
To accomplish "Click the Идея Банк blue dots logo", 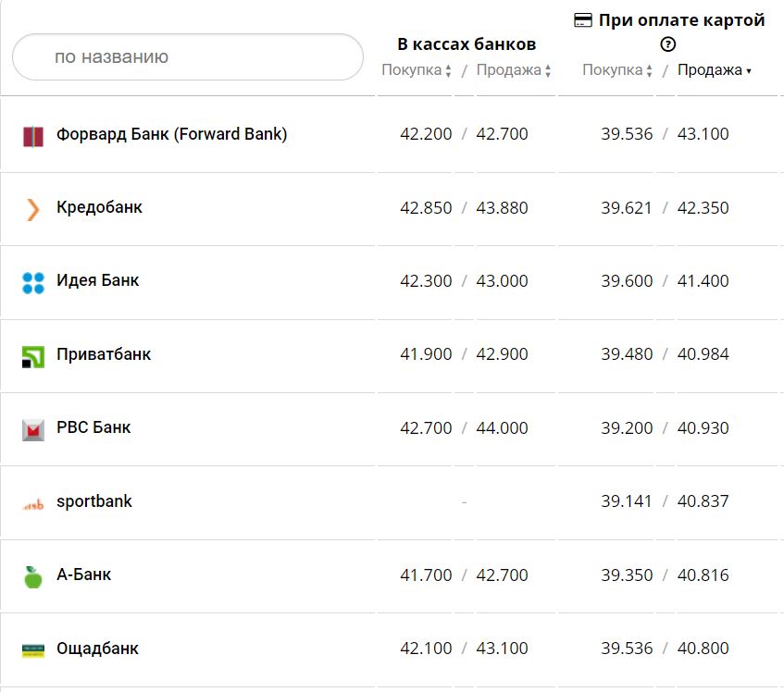I will (33, 283).
